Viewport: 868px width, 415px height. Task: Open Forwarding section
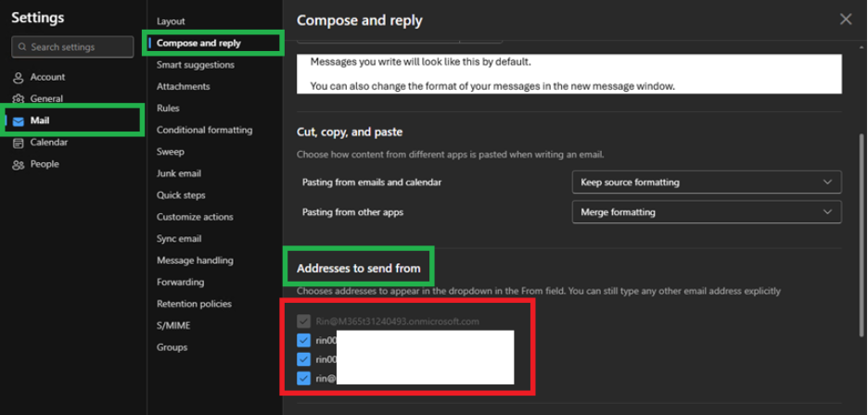point(181,282)
